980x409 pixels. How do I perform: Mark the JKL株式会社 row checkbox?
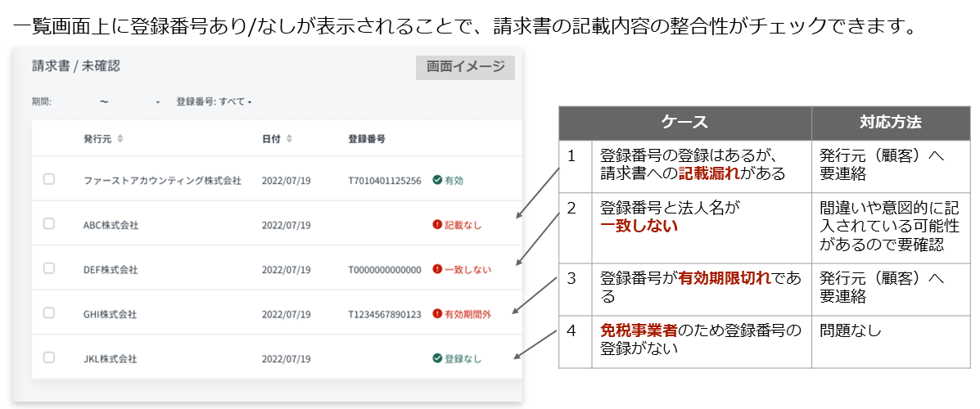(x=49, y=357)
